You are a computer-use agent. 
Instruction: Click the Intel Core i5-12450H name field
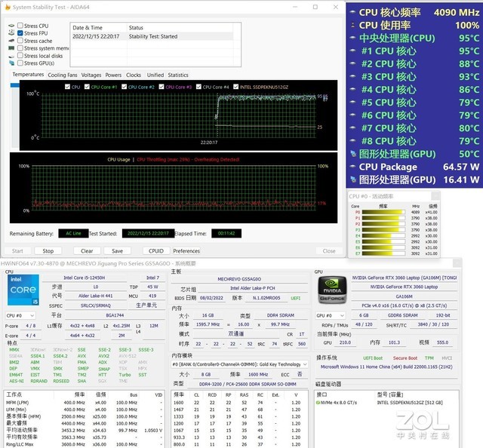tap(85, 278)
